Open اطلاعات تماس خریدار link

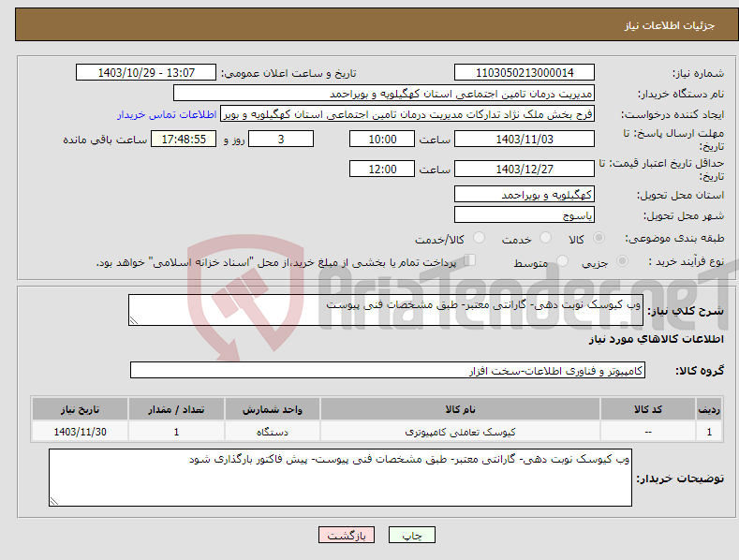[167, 114]
